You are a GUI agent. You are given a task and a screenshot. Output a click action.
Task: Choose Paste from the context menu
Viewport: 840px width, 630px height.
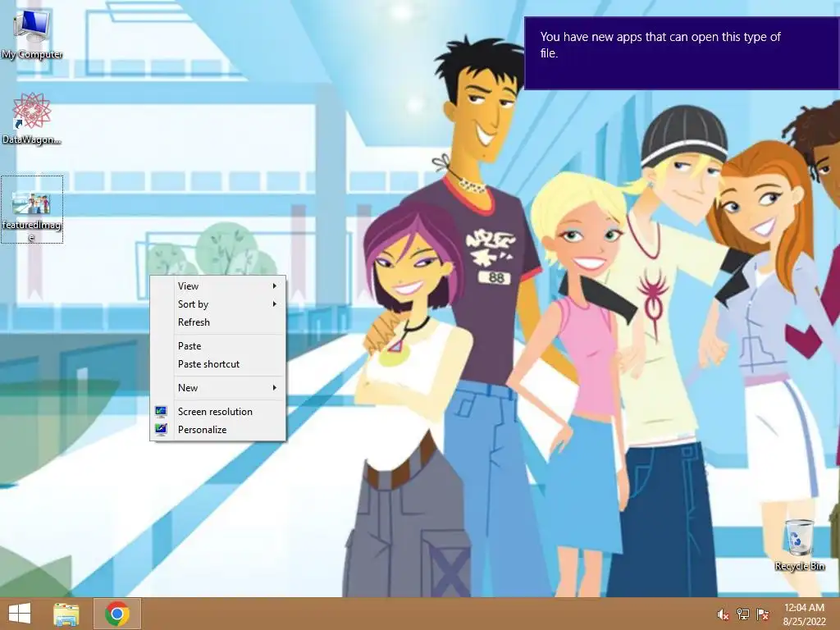point(218,346)
